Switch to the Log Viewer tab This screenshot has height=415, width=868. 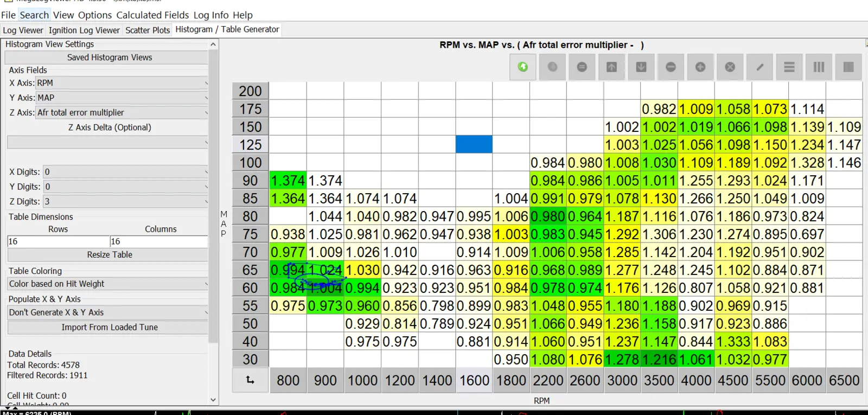pyautogui.click(x=23, y=30)
